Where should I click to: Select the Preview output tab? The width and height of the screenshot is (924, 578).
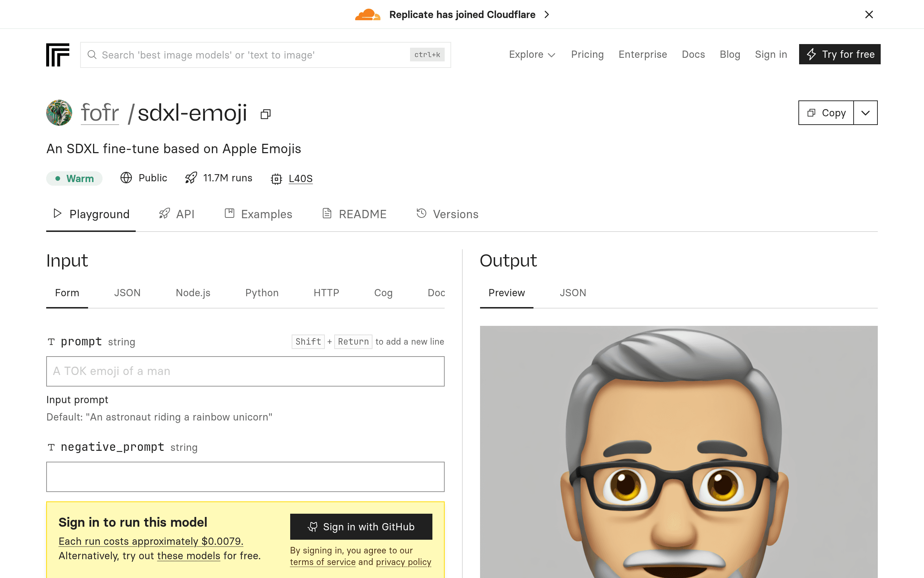[x=507, y=293]
